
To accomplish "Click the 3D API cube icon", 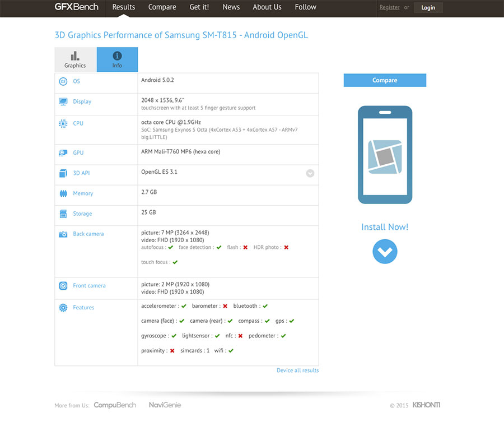I will point(63,173).
